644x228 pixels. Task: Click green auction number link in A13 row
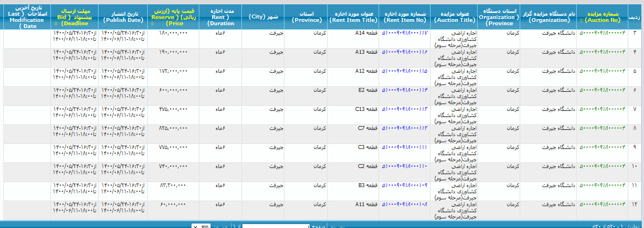(x=602, y=52)
